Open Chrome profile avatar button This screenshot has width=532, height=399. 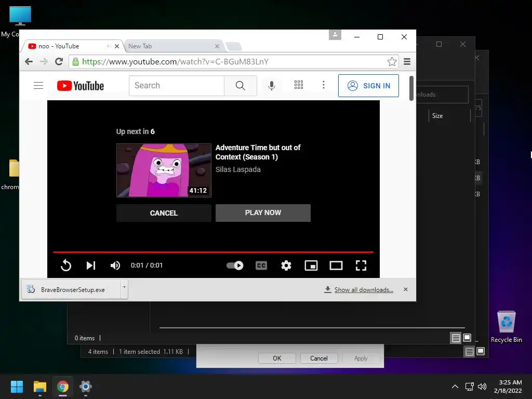[335, 35]
